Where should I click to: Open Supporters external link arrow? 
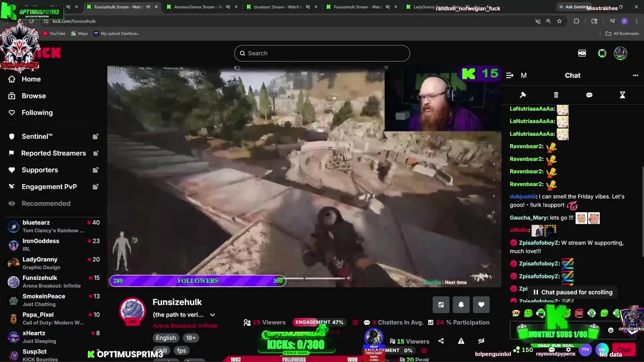pos(96,170)
